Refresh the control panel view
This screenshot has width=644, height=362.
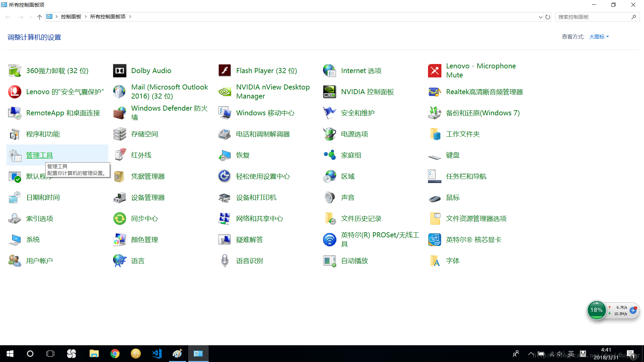pyautogui.click(x=548, y=17)
